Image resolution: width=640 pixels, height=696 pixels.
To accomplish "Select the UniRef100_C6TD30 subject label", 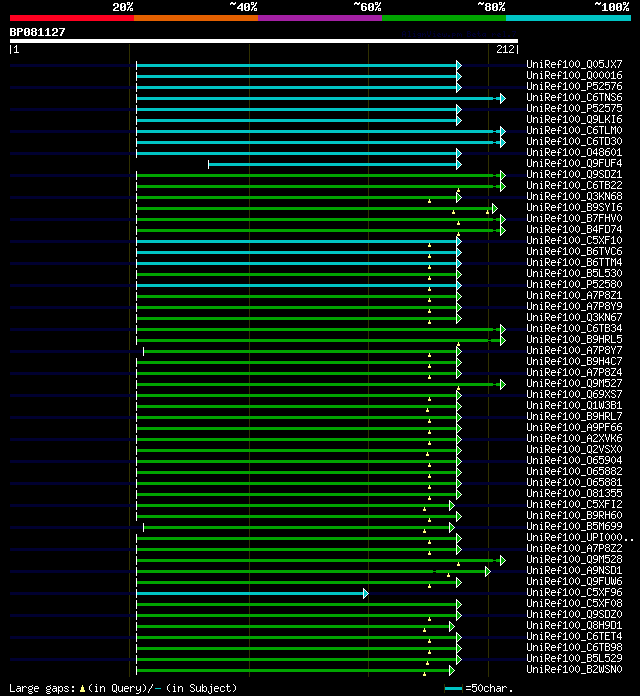I will pyautogui.click(x=574, y=142).
